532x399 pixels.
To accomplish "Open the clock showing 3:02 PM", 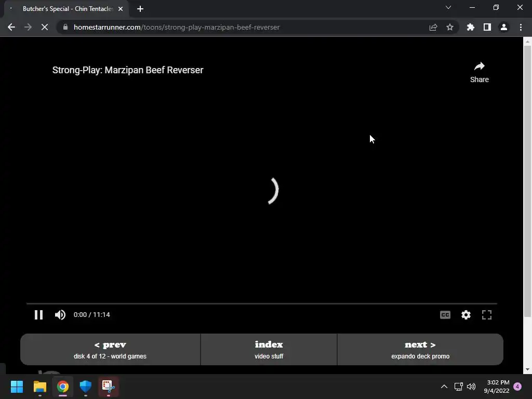I will coord(497,387).
